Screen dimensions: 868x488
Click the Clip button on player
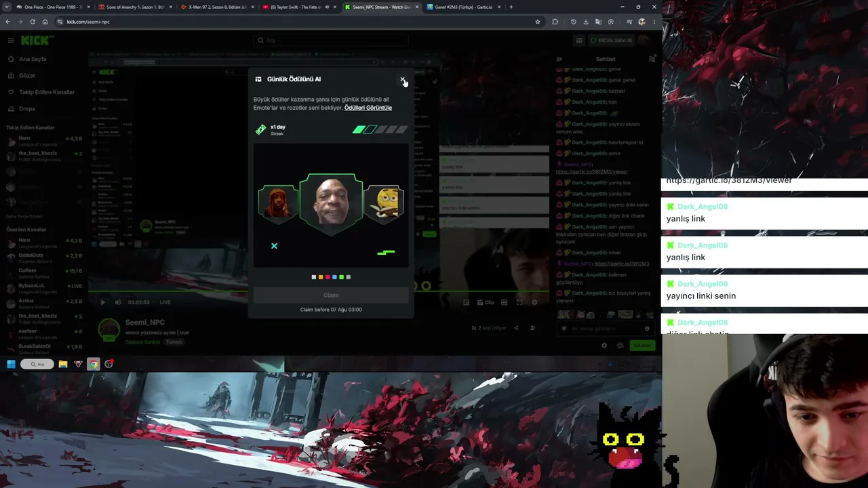click(485, 302)
